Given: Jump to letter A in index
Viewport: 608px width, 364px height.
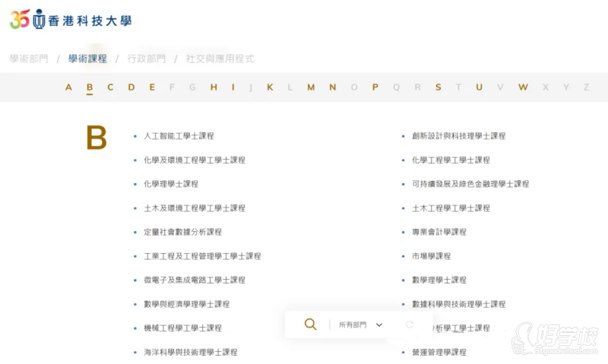Looking at the screenshot, I should pyautogui.click(x=68, y=87).
